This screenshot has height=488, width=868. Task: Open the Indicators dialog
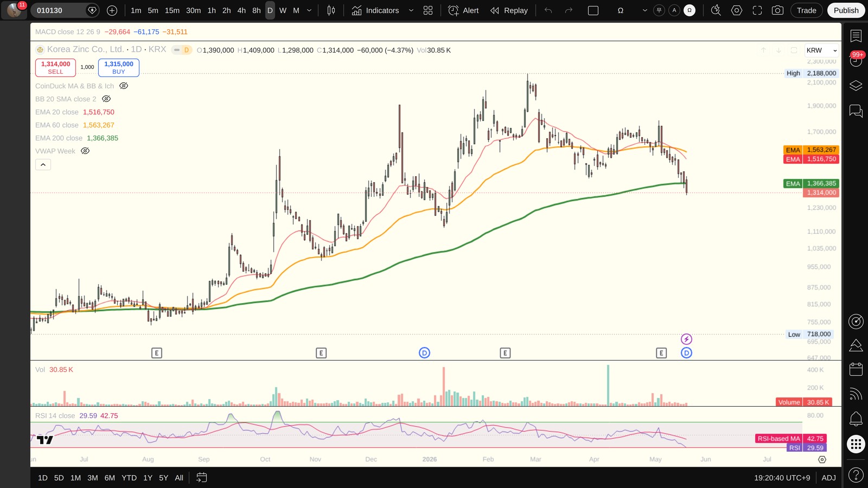pos(375,10)
